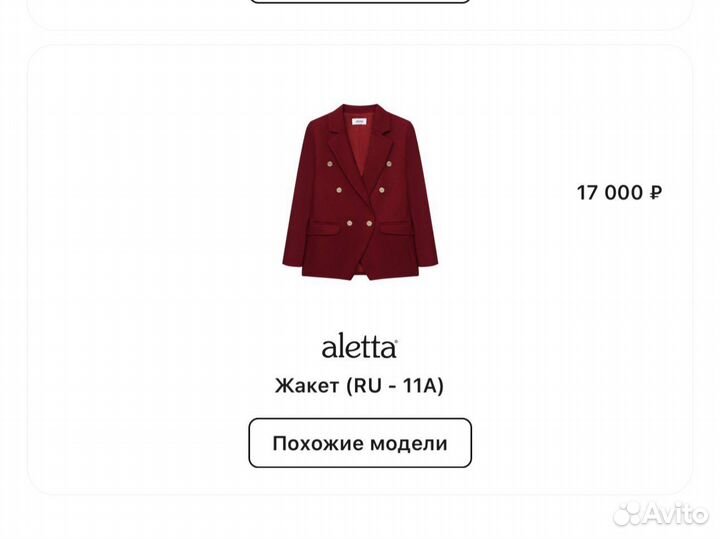This screenshot has width=720, height=539.
Task: Click the top-left gold jacket button
Action: (x=329, y=164)
